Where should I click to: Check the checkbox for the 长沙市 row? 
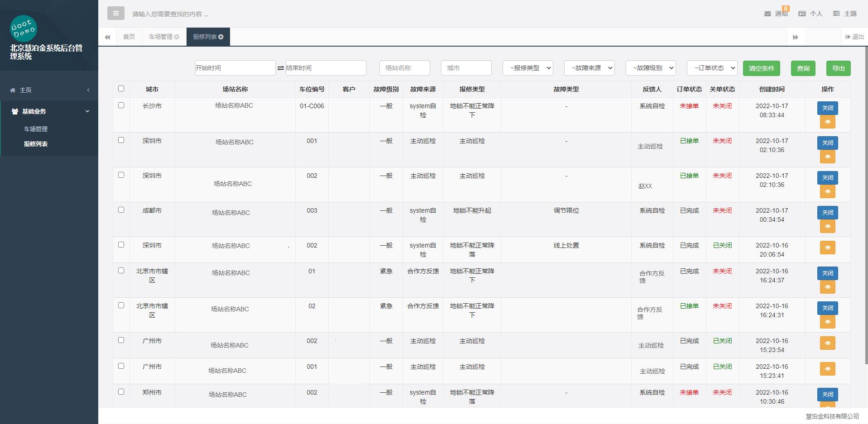coord(121,105)
